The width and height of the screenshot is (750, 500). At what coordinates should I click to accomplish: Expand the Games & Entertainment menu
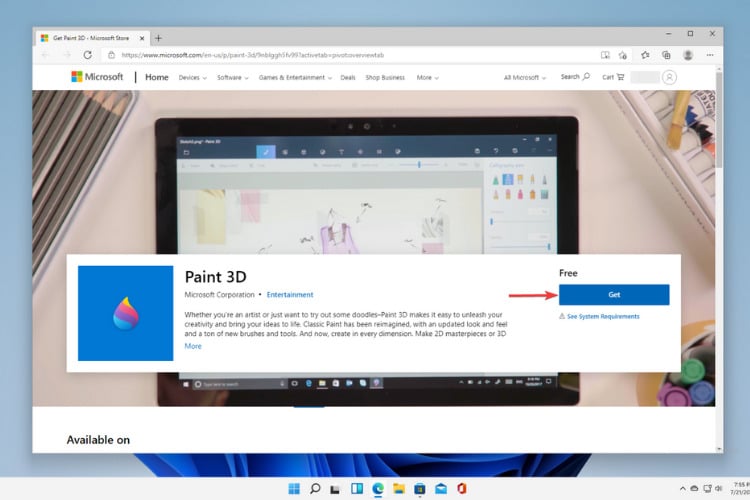click(x=295, y=77)
